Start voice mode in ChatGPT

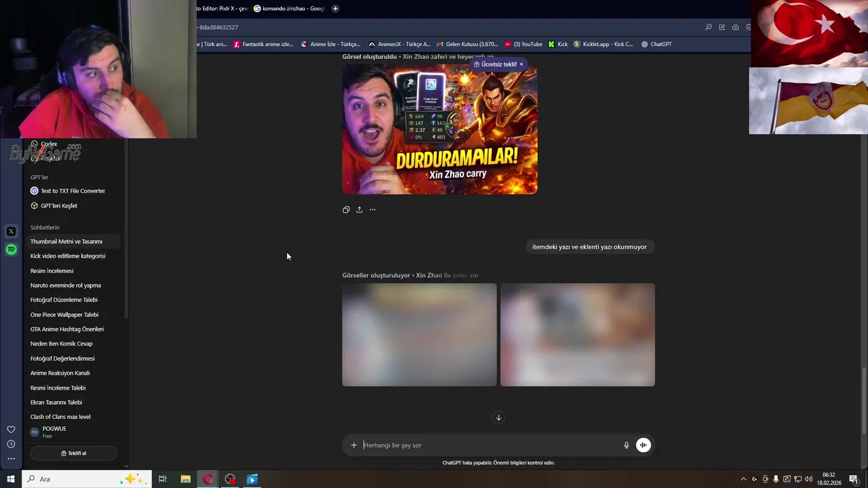click(644, 445)
